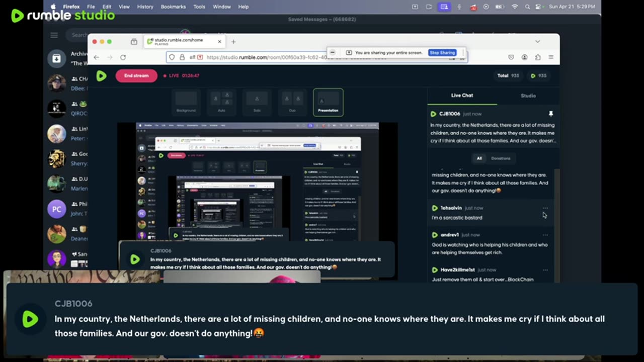
Task: Filter chat by Donations
Action: [501, 158]
